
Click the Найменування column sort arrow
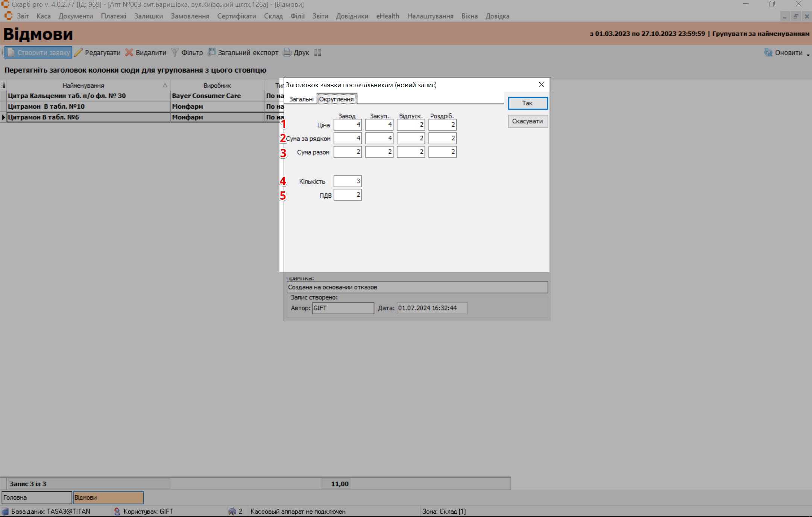pyautogui.click(x=165, y=85)
